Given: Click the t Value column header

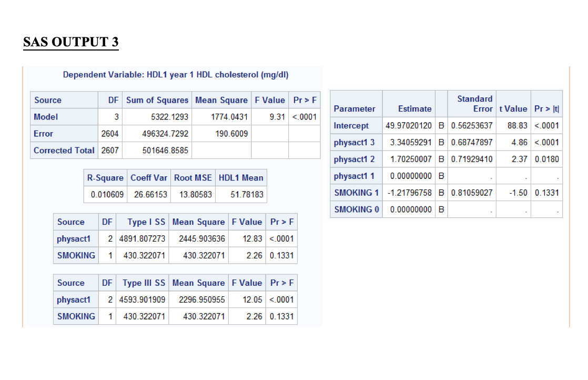Looking at the screenshot, I should (x=513, y=109).
